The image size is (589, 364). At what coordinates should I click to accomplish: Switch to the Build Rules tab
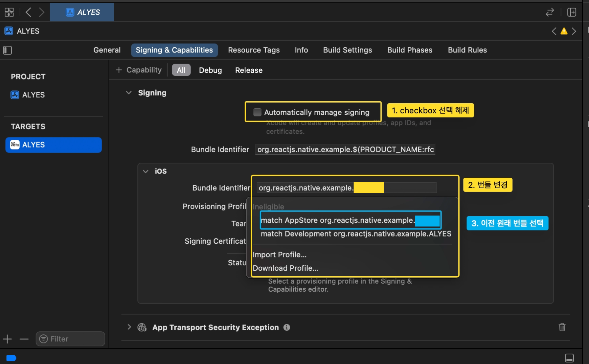click(467, 50)
